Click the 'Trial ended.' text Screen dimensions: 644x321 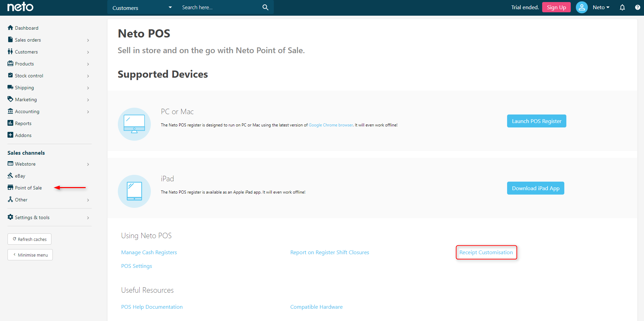click(525, 7)
